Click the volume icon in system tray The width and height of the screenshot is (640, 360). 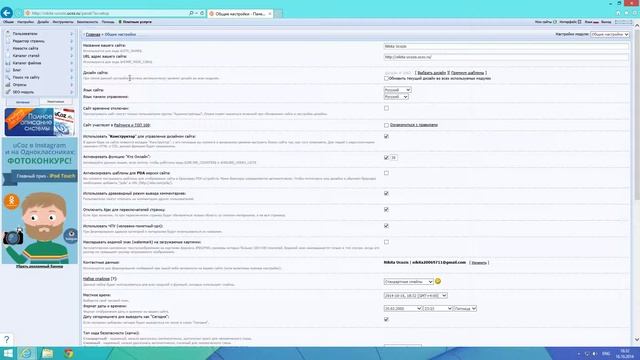coord(595,353)
